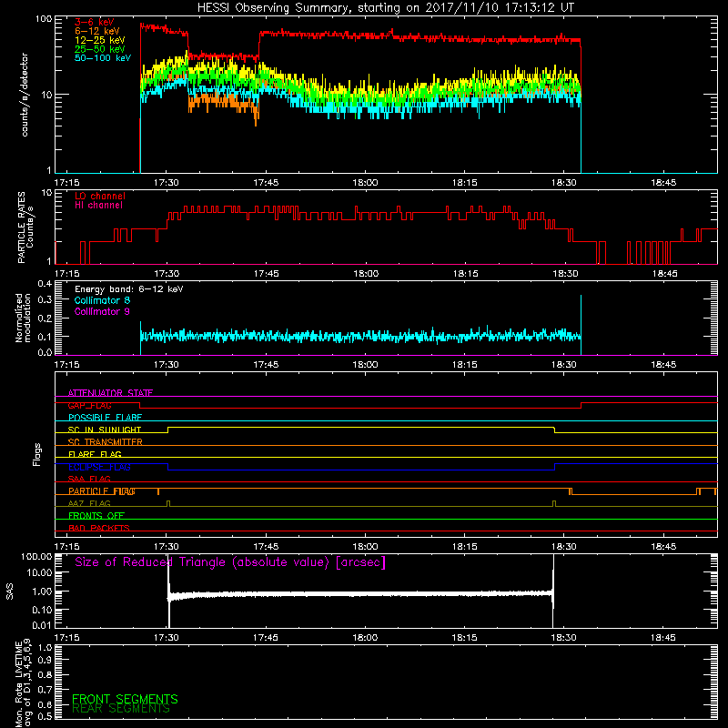Click the 18:00 tick under the count-rate panel
This screenshot has height=728, width=728.
point(365,183)
